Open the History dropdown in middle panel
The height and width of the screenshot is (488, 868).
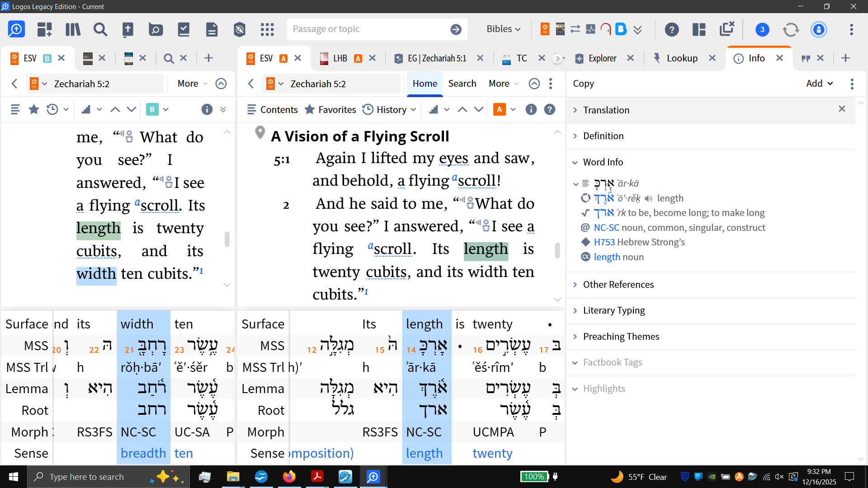pyautogui.click(x=390, y=109)
